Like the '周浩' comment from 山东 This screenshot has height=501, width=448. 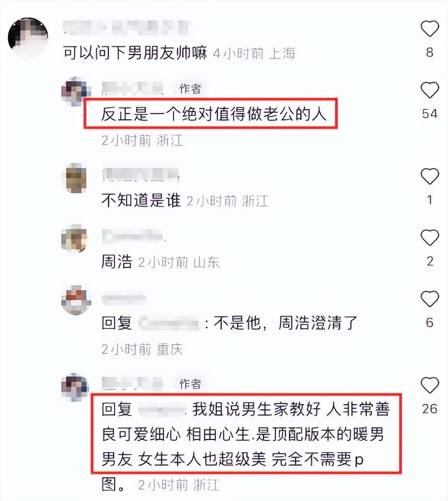click(x=430, y=237)
